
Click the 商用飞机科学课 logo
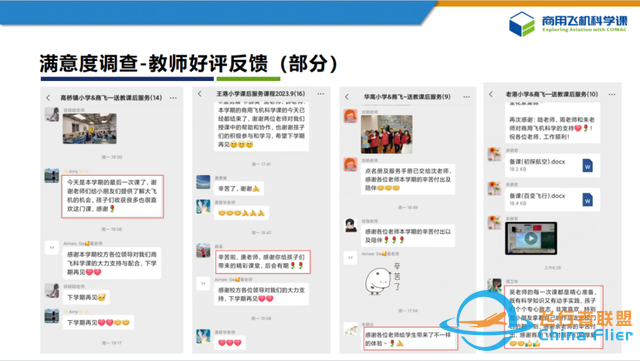pyautogui.click(x=568, y=24)
